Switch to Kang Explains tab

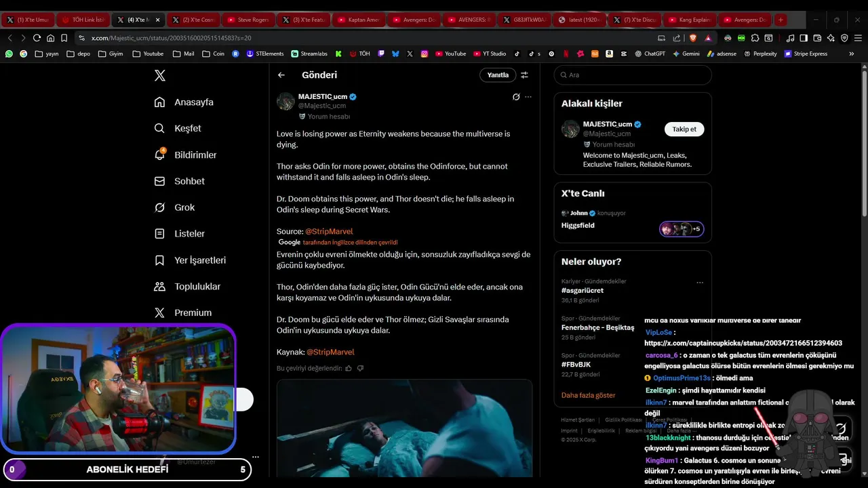690,20
